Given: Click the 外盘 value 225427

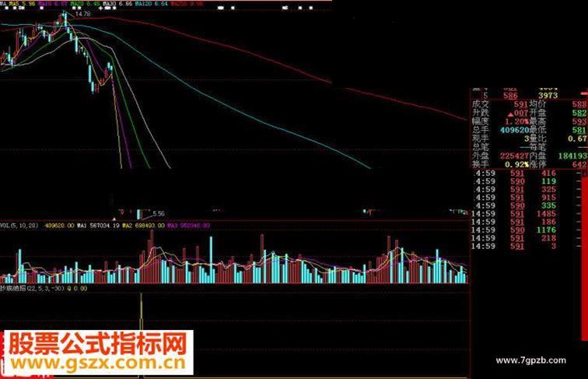Looking at the screenshot, I should pos(514,156).
